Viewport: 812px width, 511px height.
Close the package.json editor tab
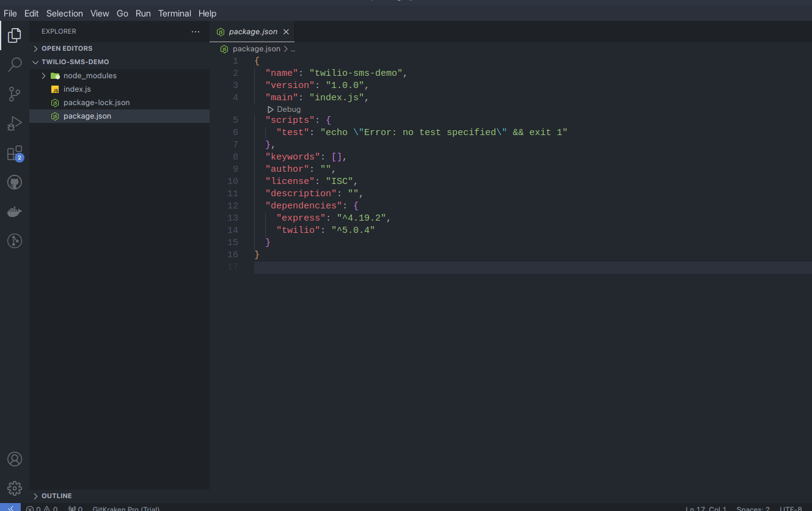[286, 32]
